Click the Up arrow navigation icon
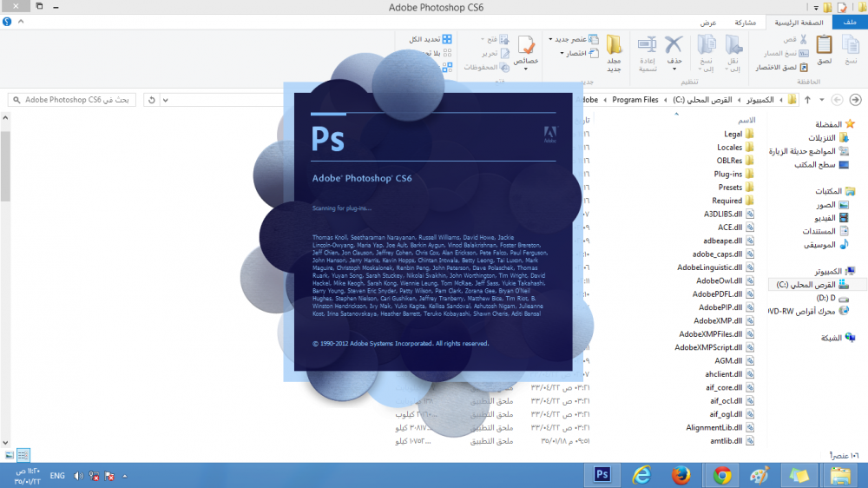Image resolution: width=868 pixels, height=488 pixels. (x=807, y=100)
